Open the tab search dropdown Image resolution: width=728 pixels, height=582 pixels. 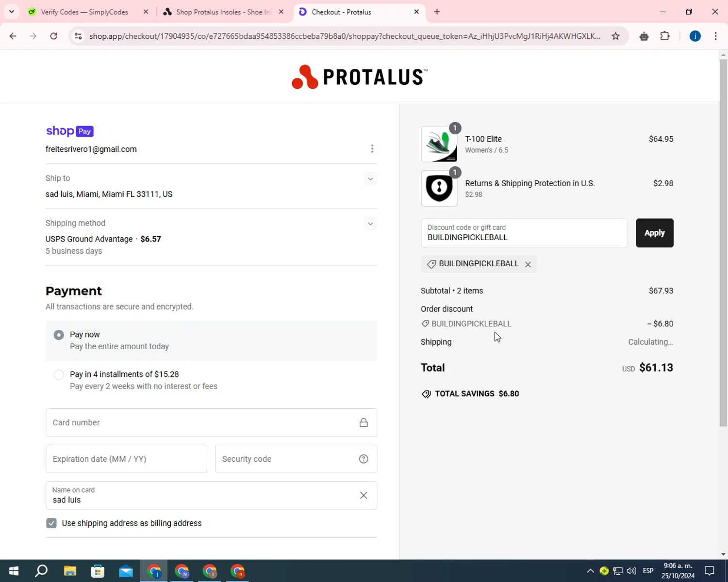pos(11,12)
